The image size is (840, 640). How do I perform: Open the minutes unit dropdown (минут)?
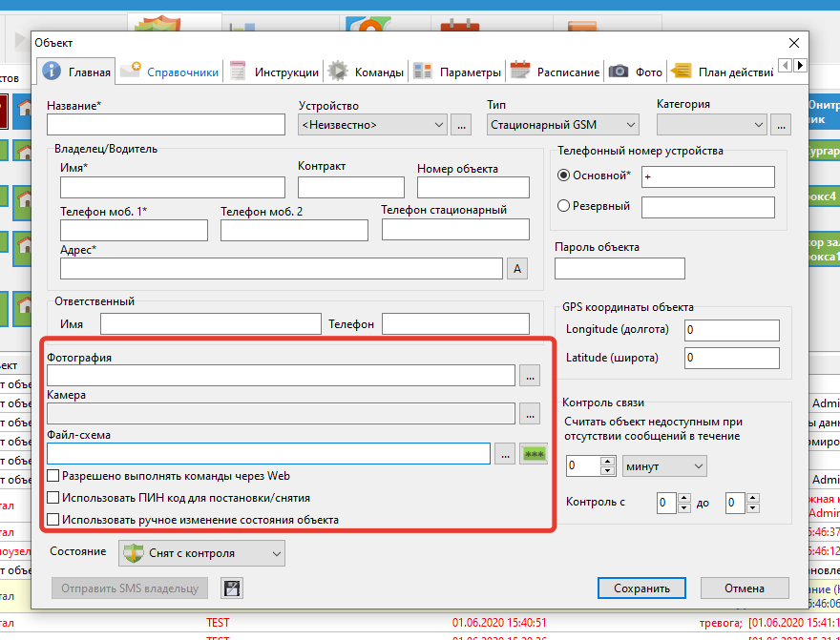664,466
